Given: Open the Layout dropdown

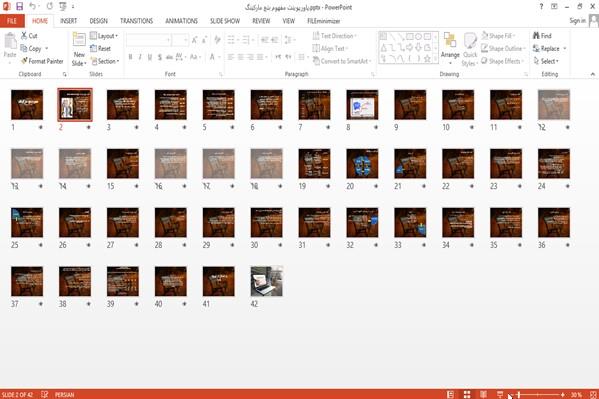Looking at the screenshot, I should (x=104, y=36).
